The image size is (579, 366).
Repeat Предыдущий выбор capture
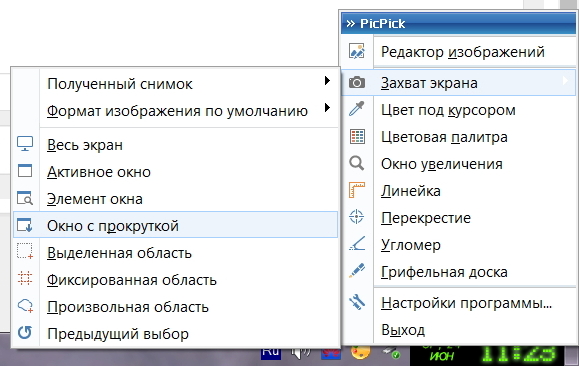pyautogui.click(x=175, y=334)
